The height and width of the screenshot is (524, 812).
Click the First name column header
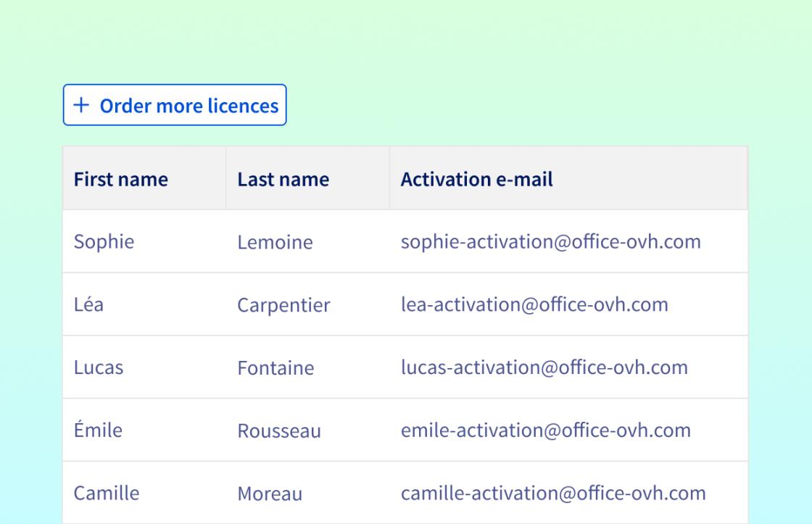tap(120, 179)
